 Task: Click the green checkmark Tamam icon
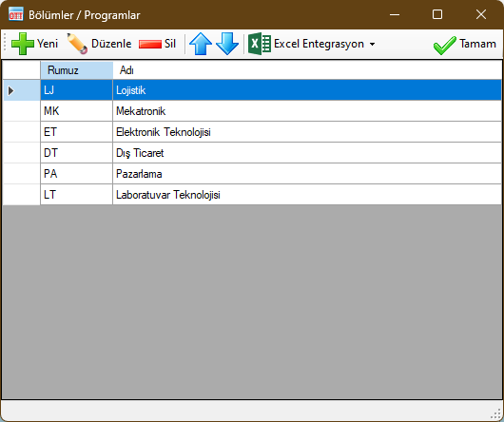444,45
